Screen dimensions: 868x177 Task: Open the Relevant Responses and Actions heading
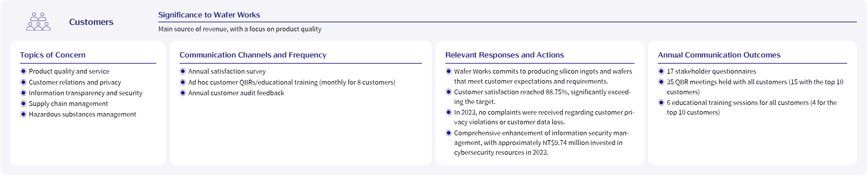point(505,55)
